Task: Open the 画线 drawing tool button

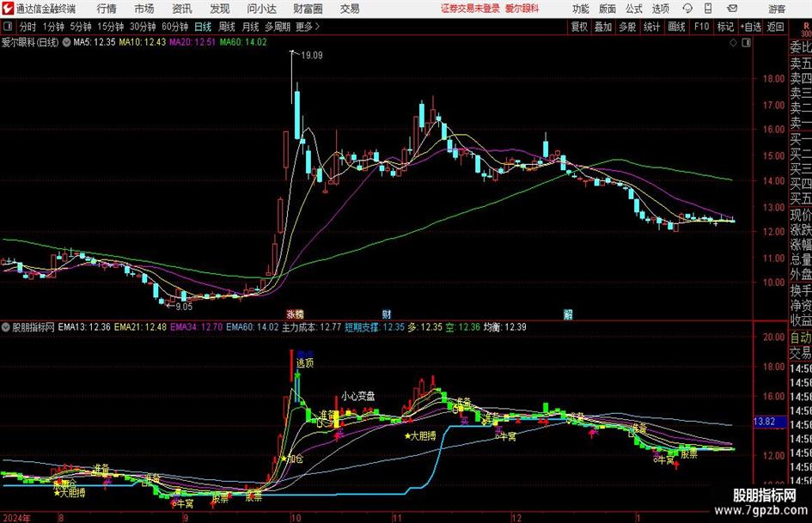Action: (676, 27)
